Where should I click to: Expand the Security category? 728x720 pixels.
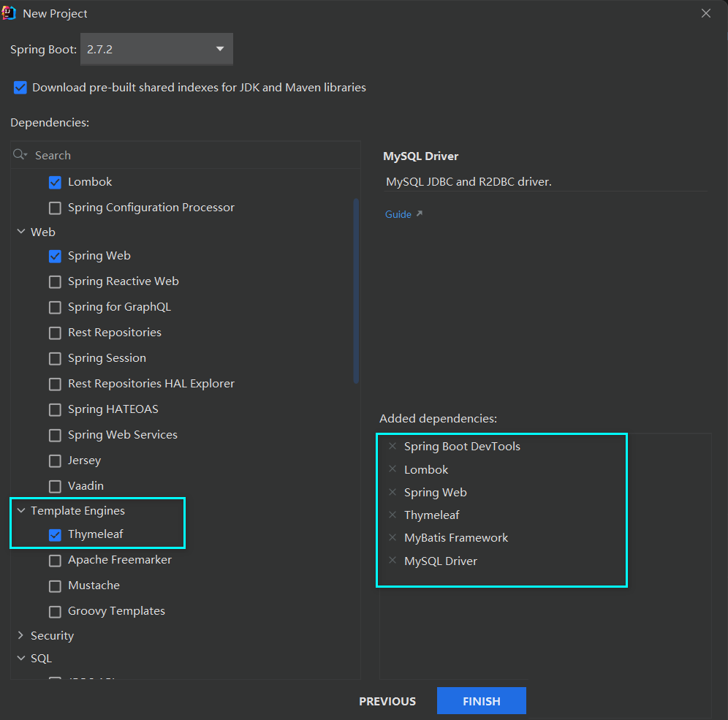[x=20, y=635]
